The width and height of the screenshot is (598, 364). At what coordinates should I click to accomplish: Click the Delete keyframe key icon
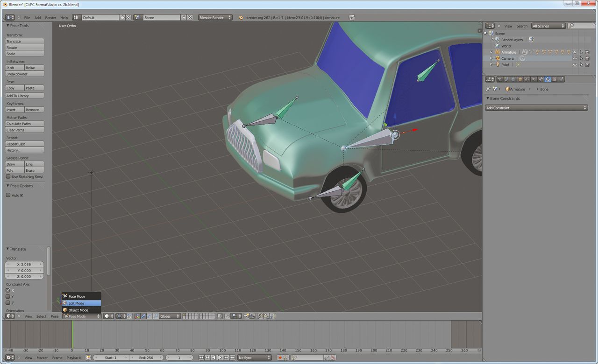[333, 357]
